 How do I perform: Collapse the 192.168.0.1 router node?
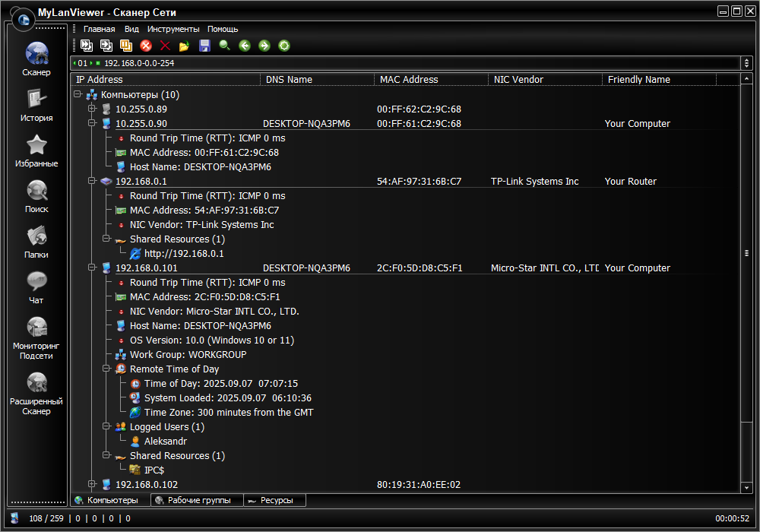point(92,181)
